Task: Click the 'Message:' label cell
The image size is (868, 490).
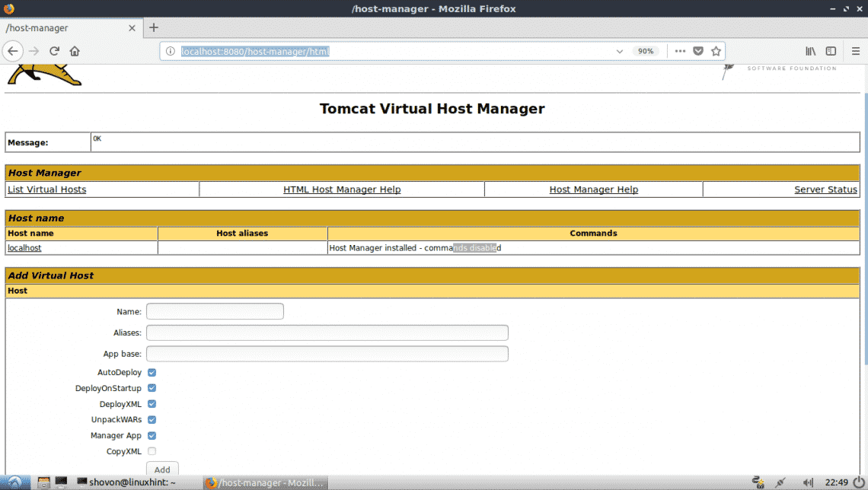Action: 48,142
